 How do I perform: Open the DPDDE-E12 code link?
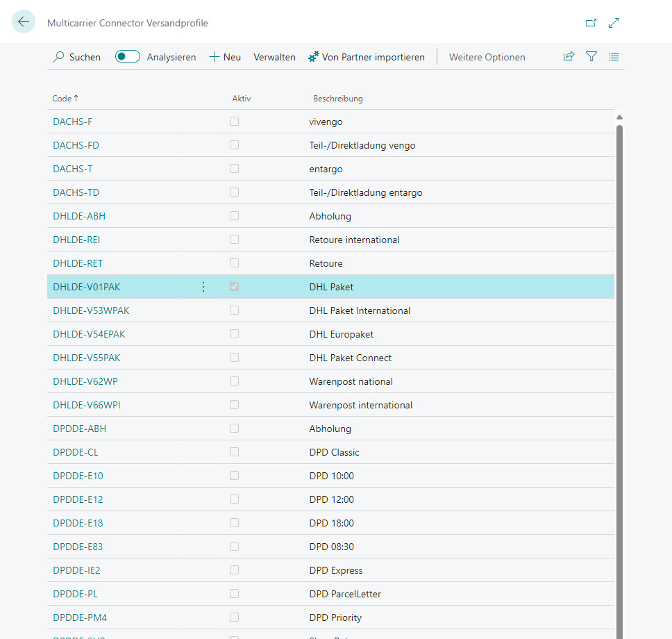(x=78, y=499)
